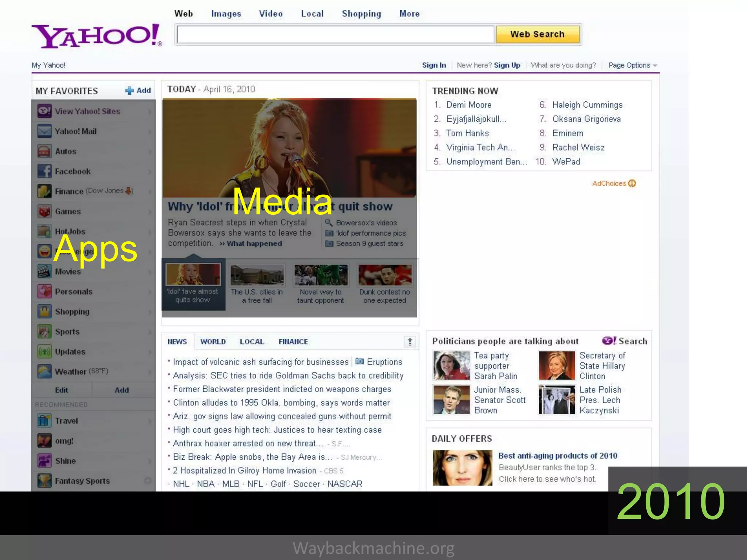Open the Facebook icon in favorites
The height and width of the screenshot is (560, 747).
(44, 171)
